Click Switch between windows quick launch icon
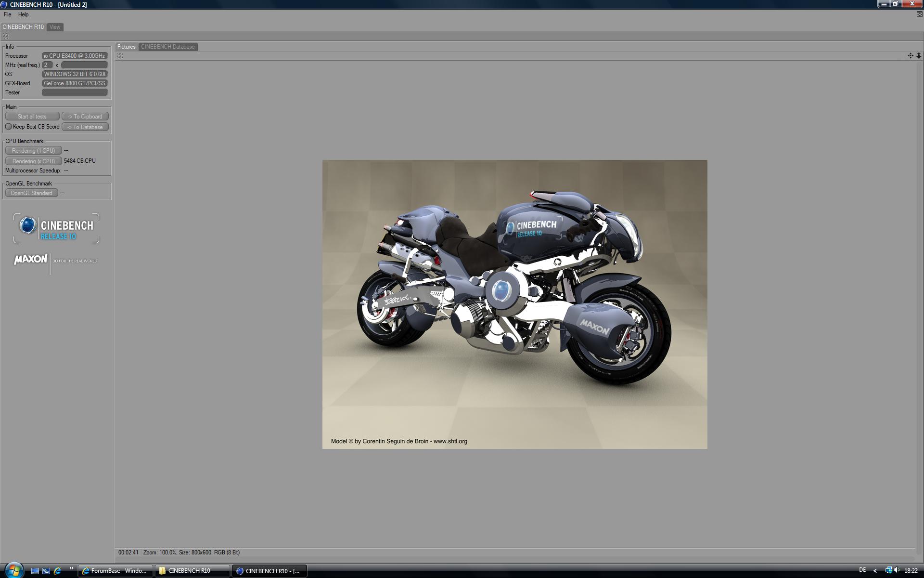Image resolution: width=924 pixels, height=578 pixels. point(46,571)
